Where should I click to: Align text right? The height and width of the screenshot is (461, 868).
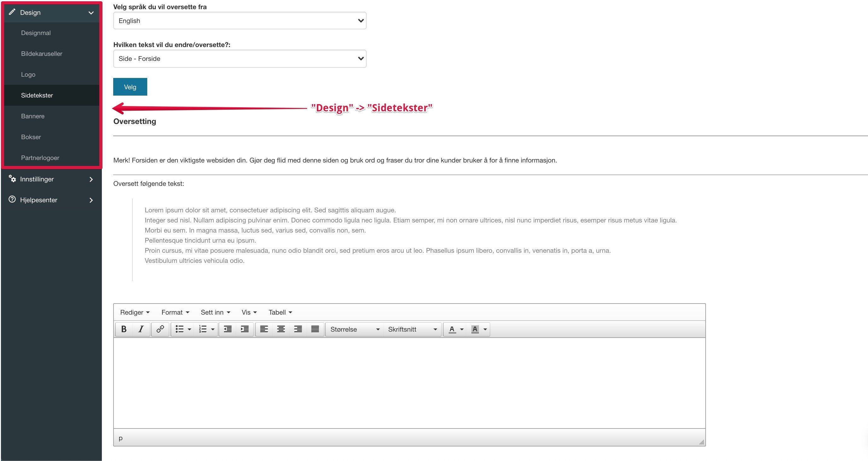pyautogui.click(x=298, y=329)
